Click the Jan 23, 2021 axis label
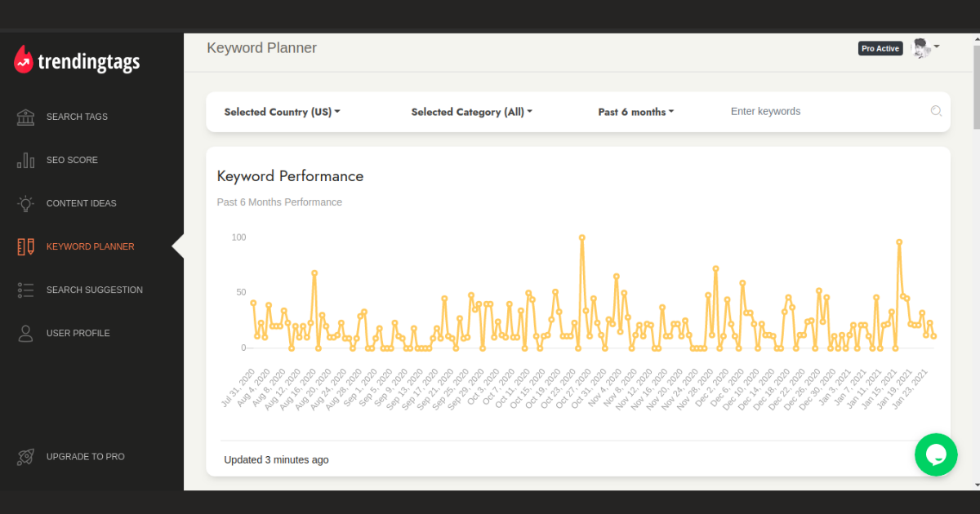980x514 pixels. click(911, 387)
